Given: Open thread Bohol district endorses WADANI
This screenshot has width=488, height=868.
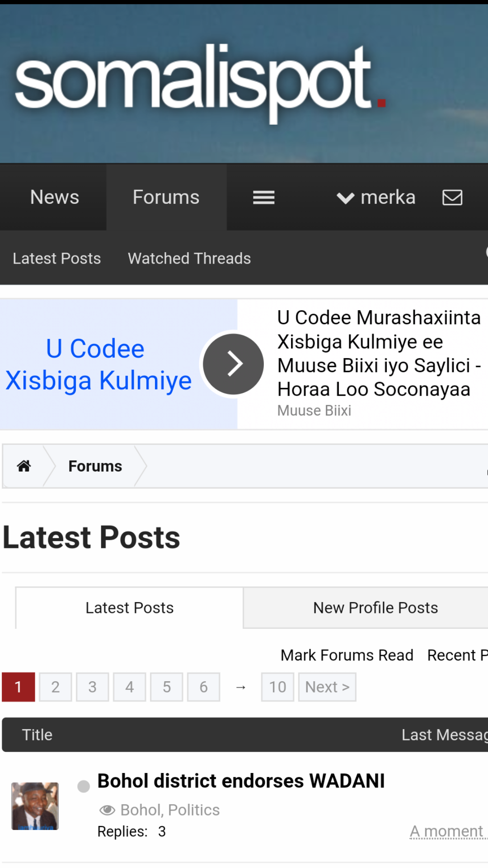Looking at the screenshot, I should click(241, 781).
